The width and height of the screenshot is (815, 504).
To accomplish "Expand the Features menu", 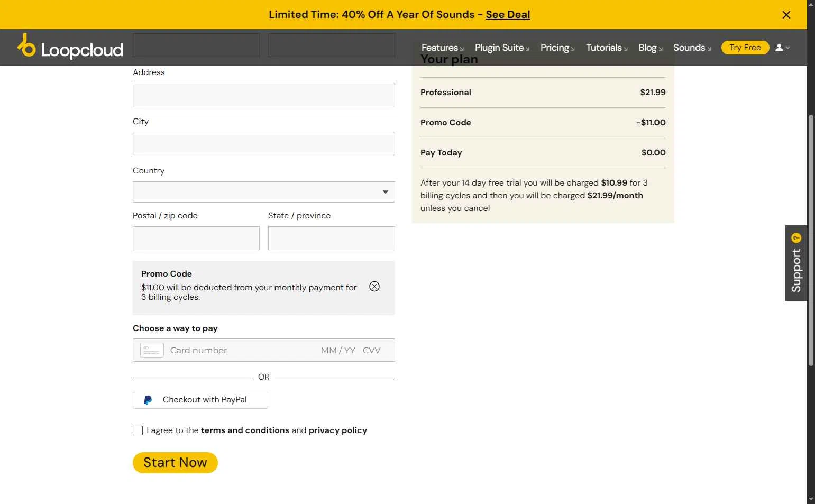I will (x=442, y=48).
